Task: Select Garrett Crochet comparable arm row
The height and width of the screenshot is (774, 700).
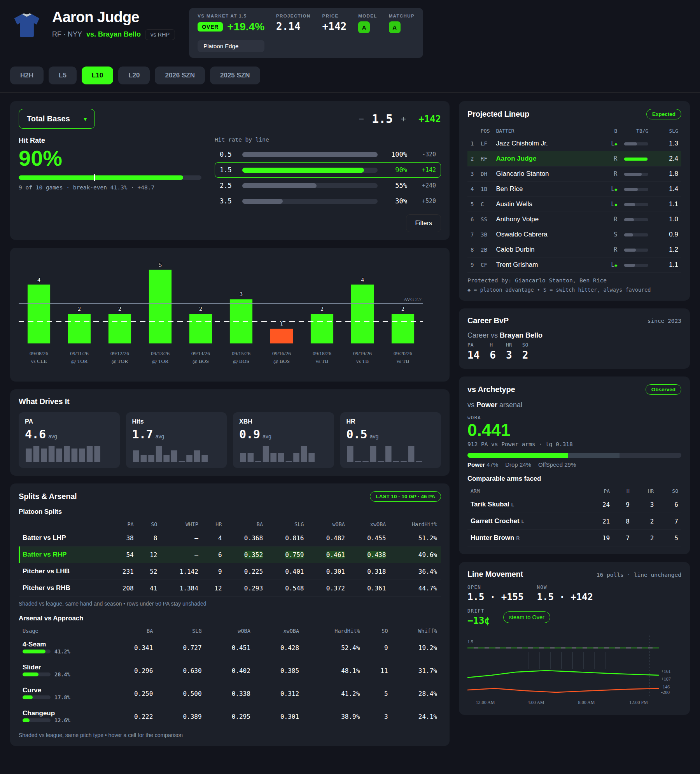Action: pyautogui.click(x=574, y=521)
